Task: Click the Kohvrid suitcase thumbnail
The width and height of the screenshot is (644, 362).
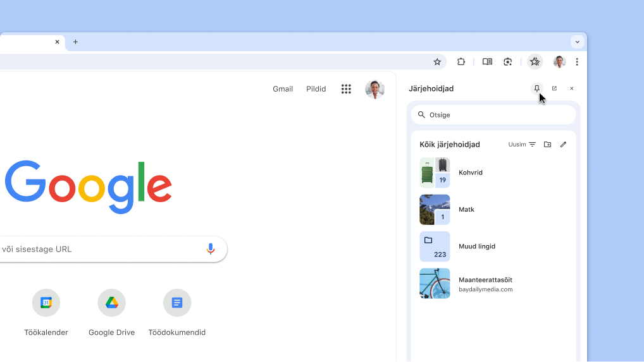Action: coord(435,172)
